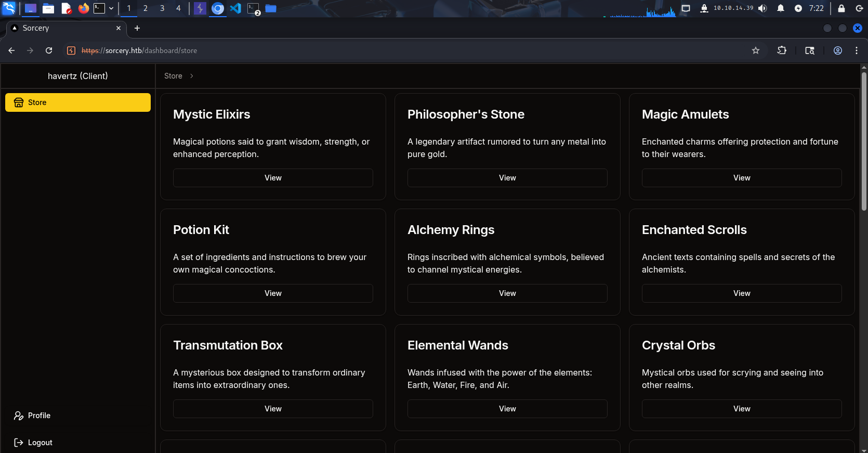
Task: Open the browser extensions puzzle icon
Action: tap(782, 50)
